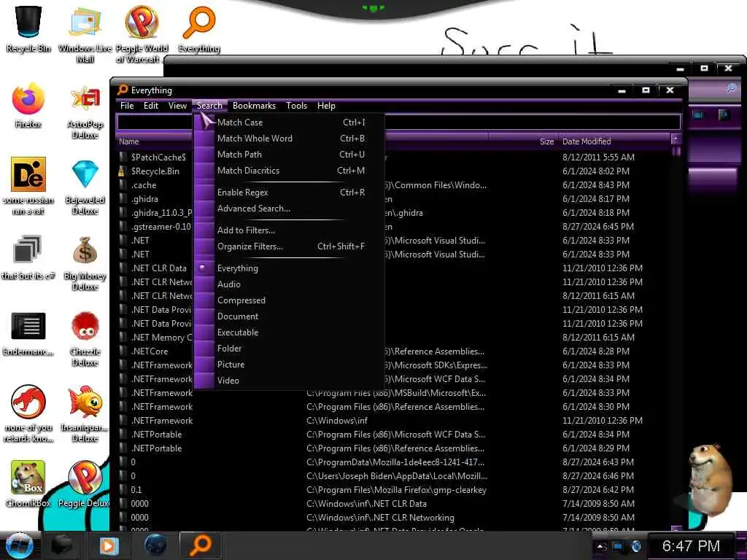Select the Compressed filter
This screenshot has height=560, width=747.
click(x=290, y=300)
